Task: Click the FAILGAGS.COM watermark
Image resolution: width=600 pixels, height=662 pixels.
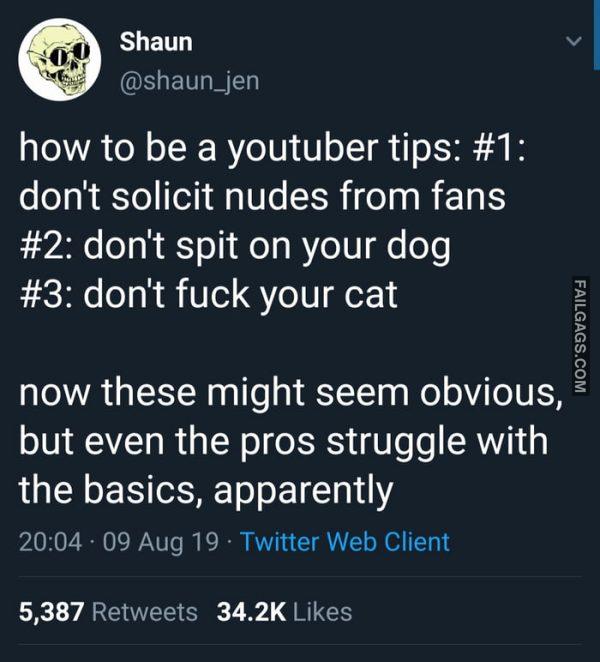Action: [x=581, y=336]
